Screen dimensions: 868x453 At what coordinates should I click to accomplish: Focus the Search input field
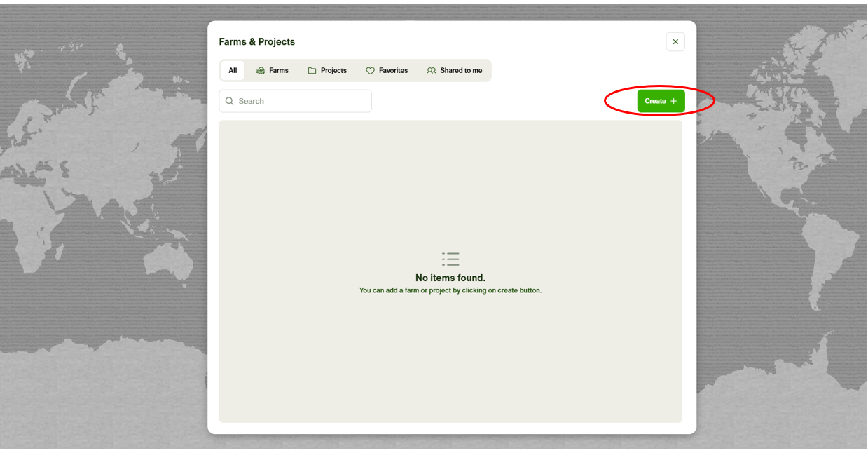coord(301,101)
